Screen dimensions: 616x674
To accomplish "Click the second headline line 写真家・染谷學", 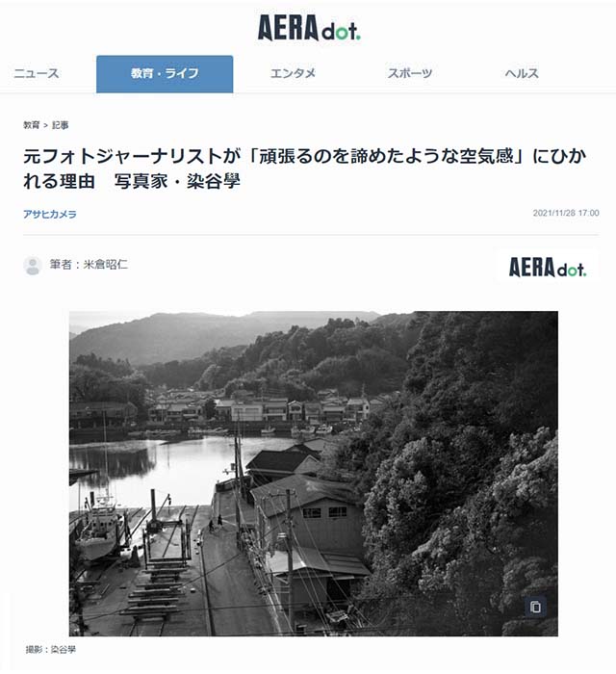I will pyautogui.click(x=177, y=181).
